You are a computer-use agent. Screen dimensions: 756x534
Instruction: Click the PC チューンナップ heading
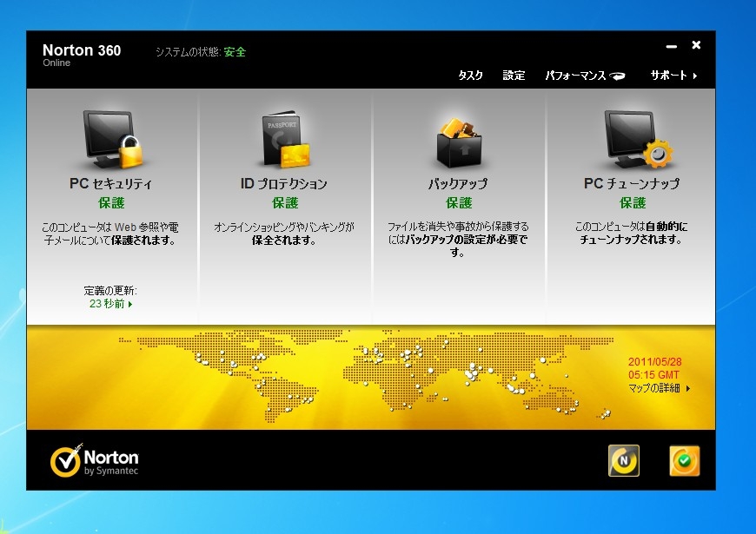point(632,183)
